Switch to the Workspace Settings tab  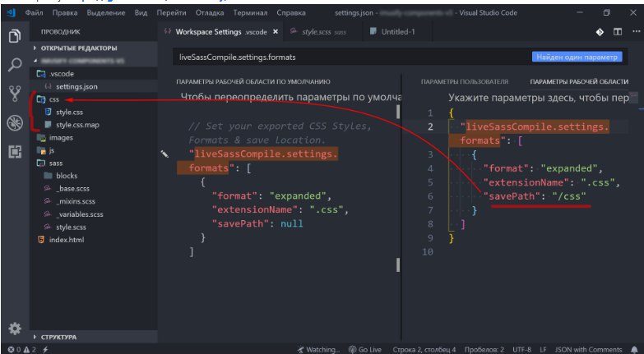[x=220, y=31]
